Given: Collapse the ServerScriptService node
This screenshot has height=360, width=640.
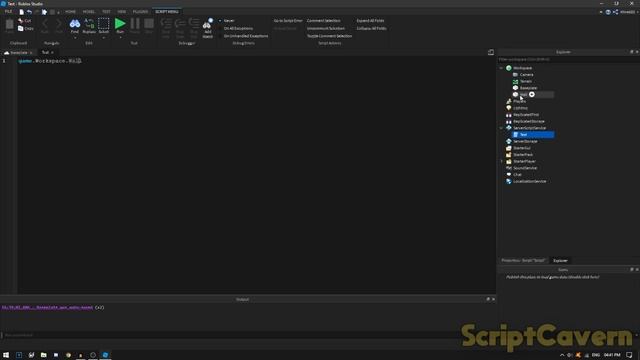Looking at the screenshot, I should pyautogui.click(x=502, y=128).
